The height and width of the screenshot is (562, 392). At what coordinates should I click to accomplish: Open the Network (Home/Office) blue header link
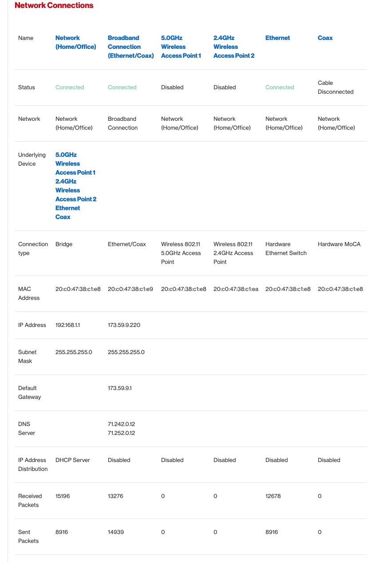[x=75, y=42]
